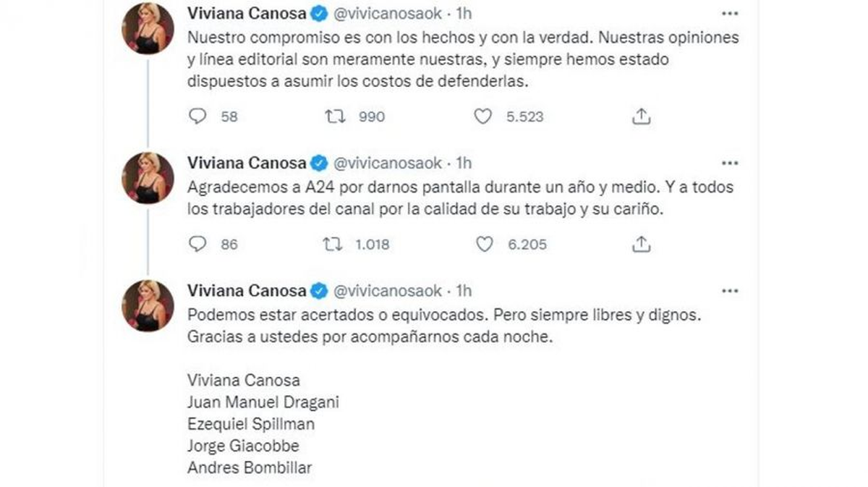
Task: Open Viviana Canosa name link in first tweet
Action: [247, 13]
